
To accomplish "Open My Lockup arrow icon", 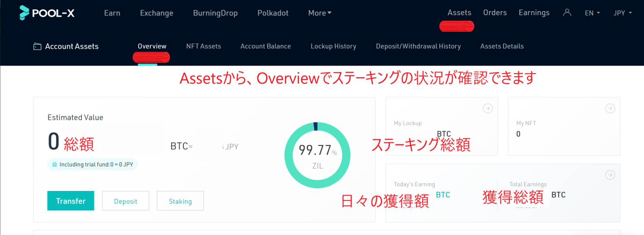I will [x=488, y=109].
